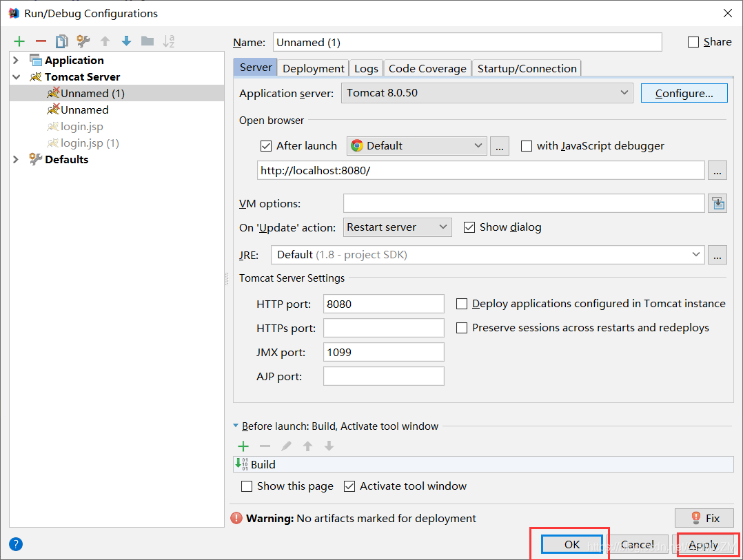743x560 pixels.
Task: Click the Name input field
Action: [467, 42]
